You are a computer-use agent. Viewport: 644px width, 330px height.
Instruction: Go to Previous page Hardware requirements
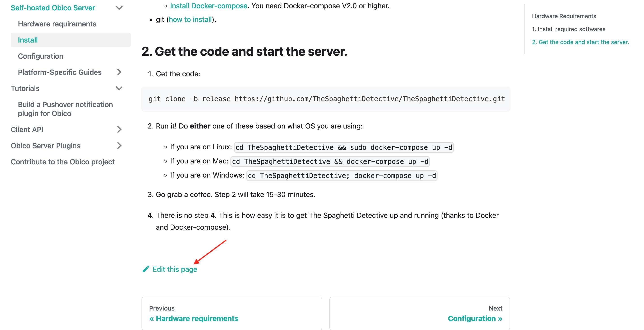197,318
